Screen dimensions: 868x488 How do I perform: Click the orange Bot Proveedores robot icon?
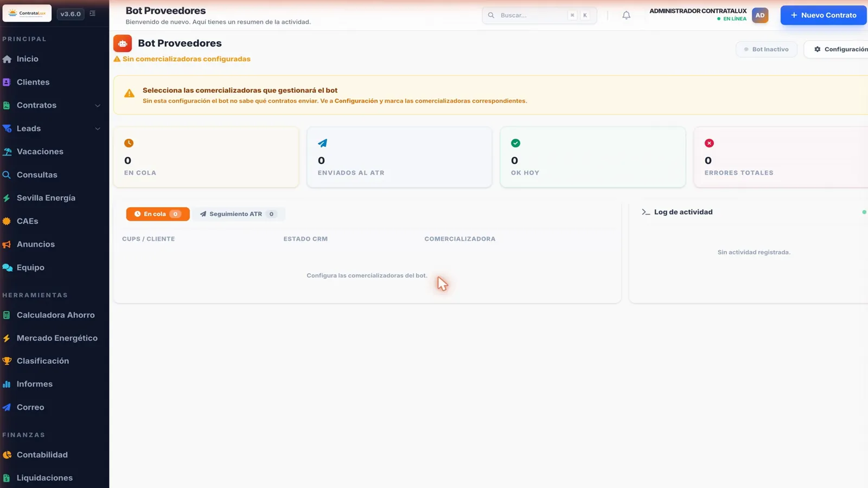[123, 43]
